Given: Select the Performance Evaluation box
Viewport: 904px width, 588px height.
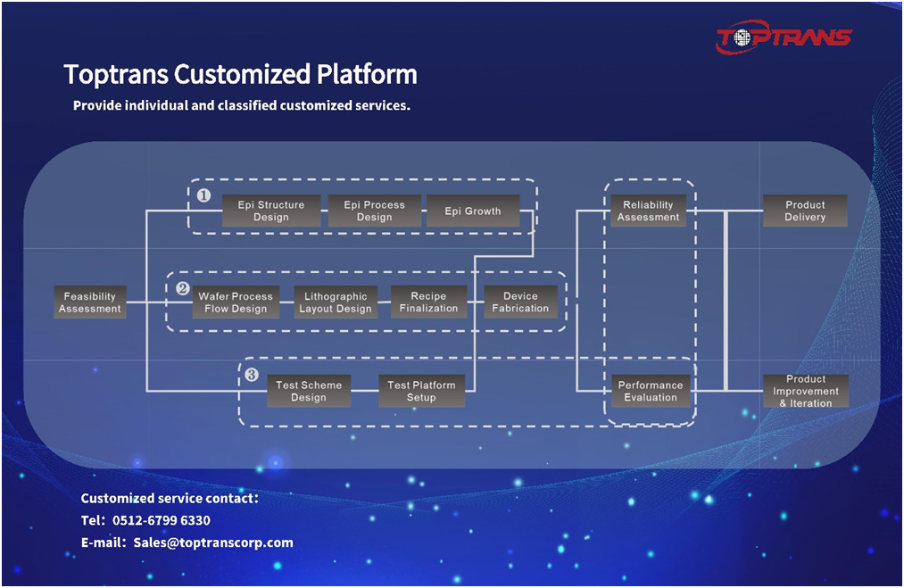Looking at the screenshot, I should click(650, 391).
